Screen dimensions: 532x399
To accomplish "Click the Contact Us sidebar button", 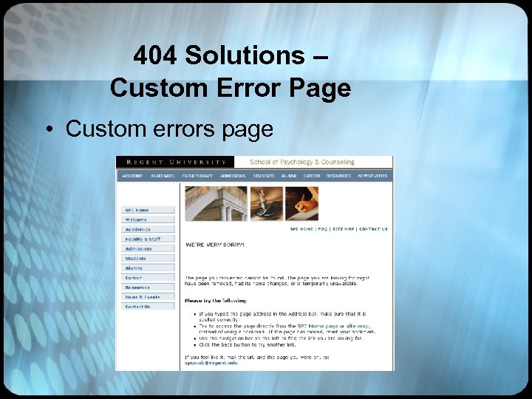I will pyautogui.click(x=148, y=307).
